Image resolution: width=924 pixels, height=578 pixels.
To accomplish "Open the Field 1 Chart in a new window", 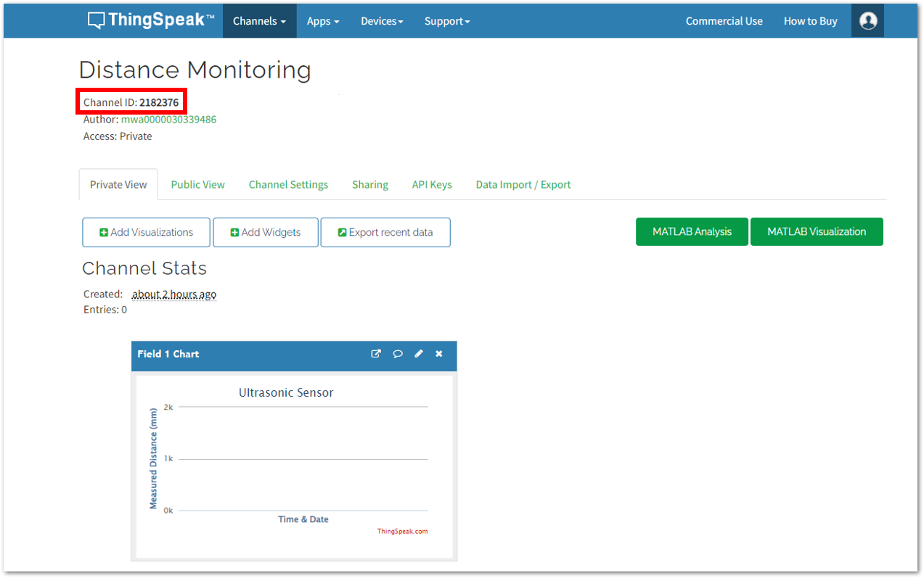I will point(376,354).
